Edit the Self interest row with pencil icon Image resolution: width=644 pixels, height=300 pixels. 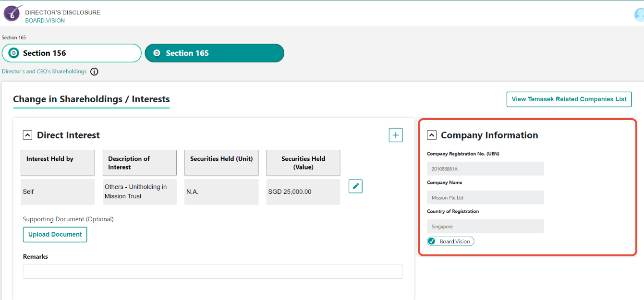[355, 186]
